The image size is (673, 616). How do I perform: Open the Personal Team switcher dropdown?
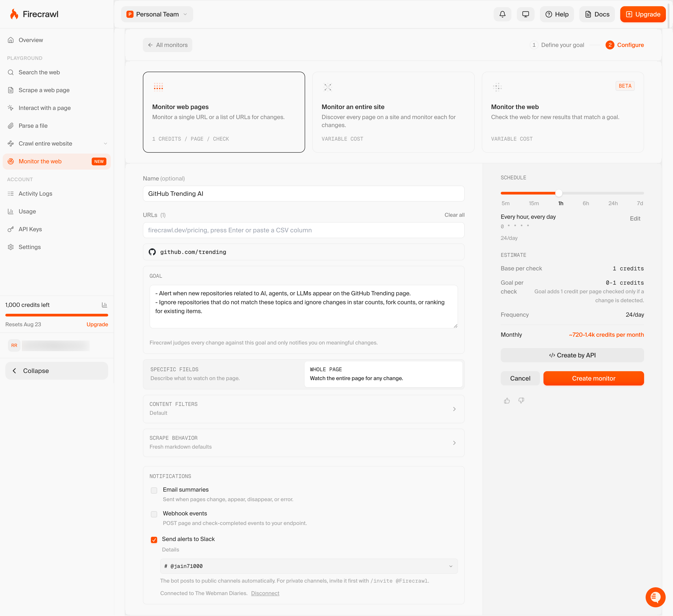click(x=157, y=14)
